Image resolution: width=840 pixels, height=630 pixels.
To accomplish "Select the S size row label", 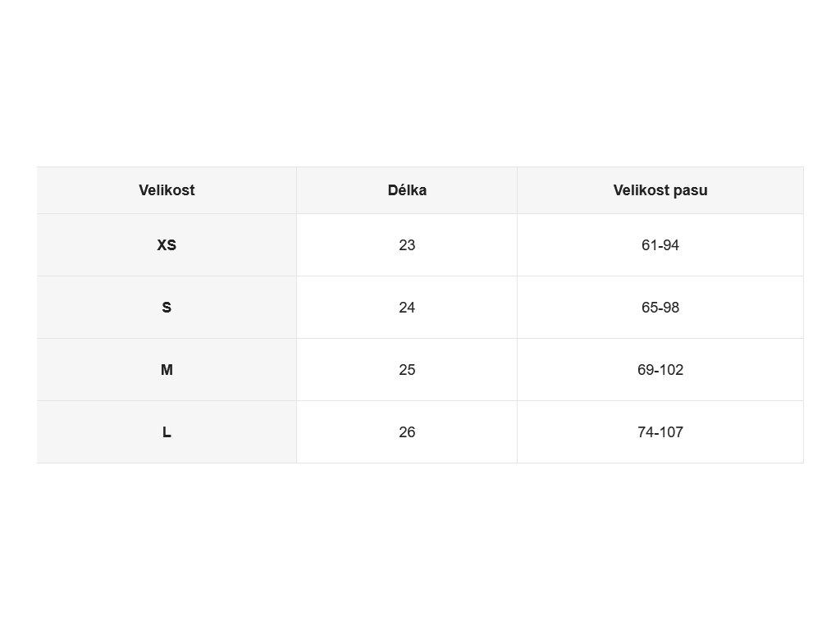I will [167, 308].
